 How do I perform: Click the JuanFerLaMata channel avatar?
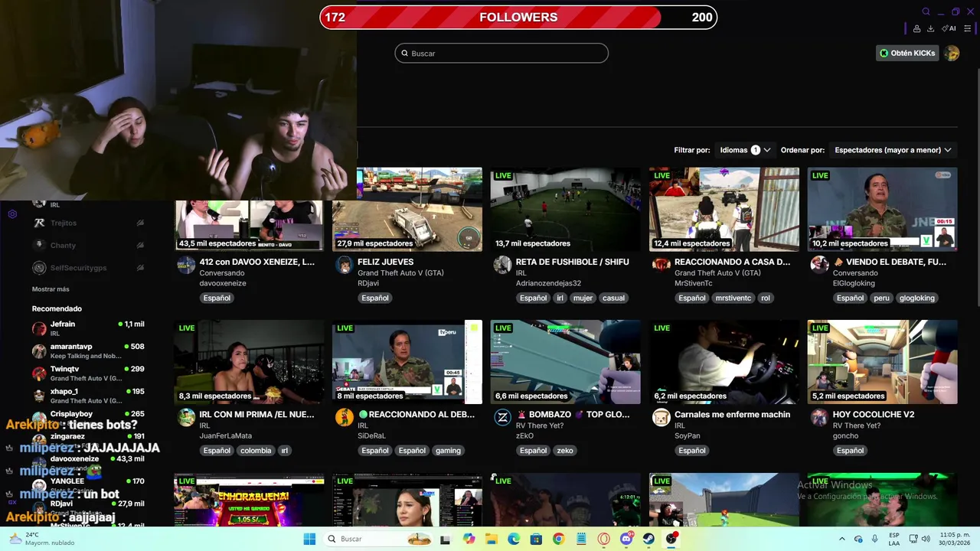point(186,417)
